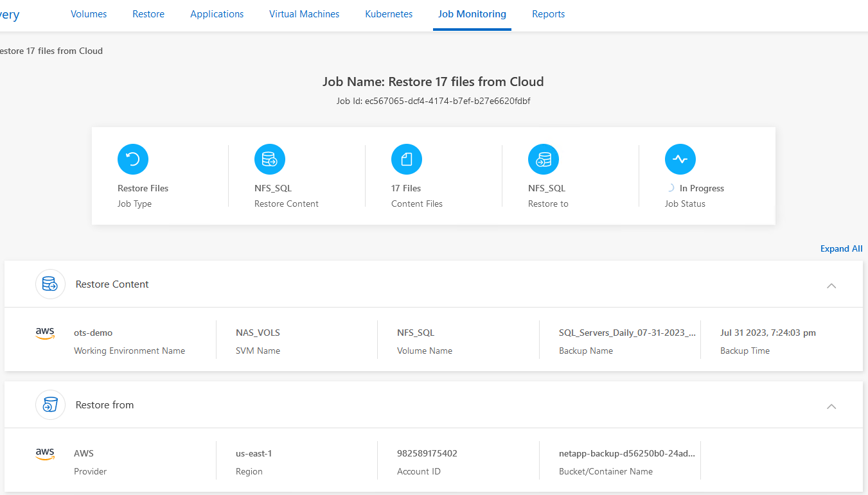Click the Restore Content section icon
The height and width of the screenshot is (495, 868).
tap(50, 284)
